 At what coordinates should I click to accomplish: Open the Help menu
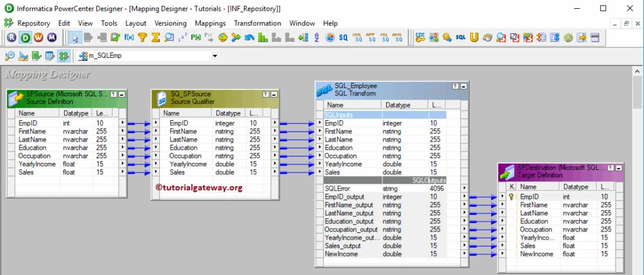330,23
